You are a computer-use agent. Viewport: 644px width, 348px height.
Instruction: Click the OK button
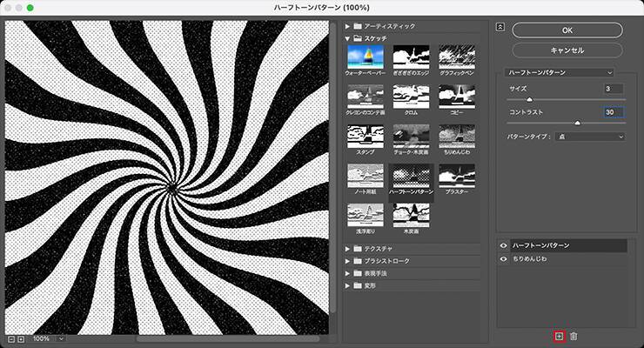click(x=567, y=30)
